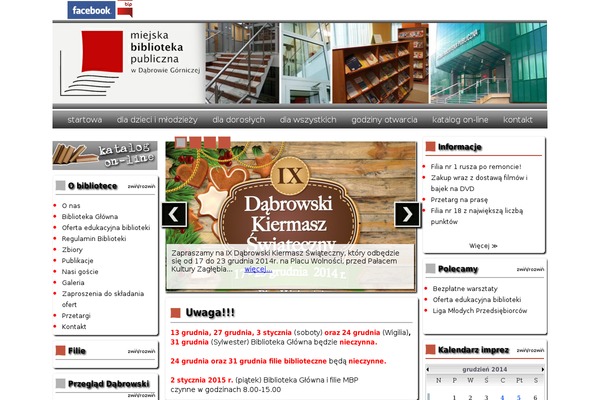Open dla dzieci i młodzieży menu
The width and height of the screenshot is (600, 400).
tap(157, 120)
